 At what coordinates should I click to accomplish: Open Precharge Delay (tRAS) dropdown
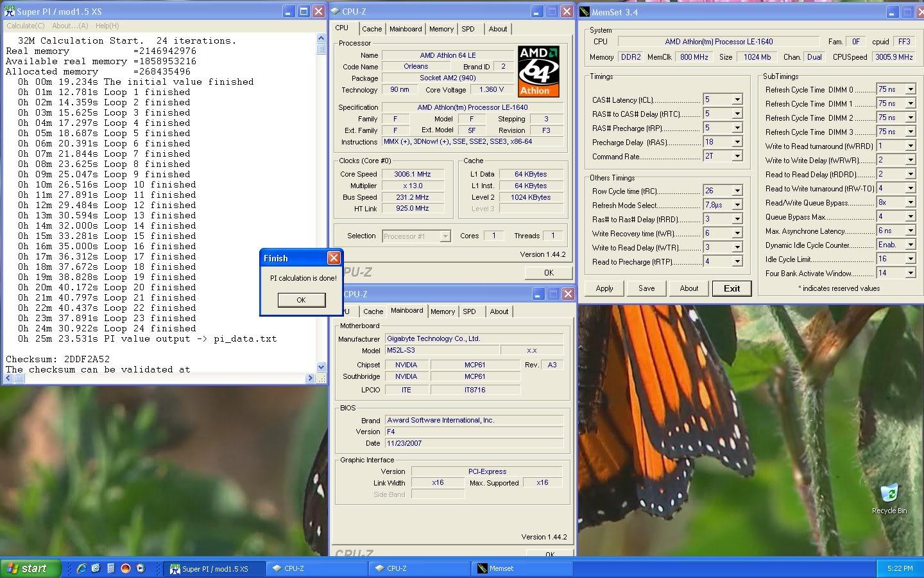click(x=737, y=142)
